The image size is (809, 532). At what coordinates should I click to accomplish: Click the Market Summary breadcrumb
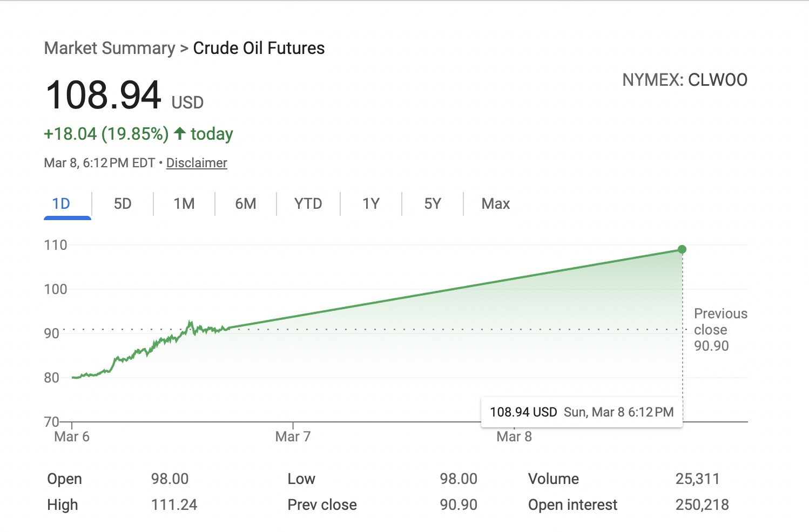110,48
